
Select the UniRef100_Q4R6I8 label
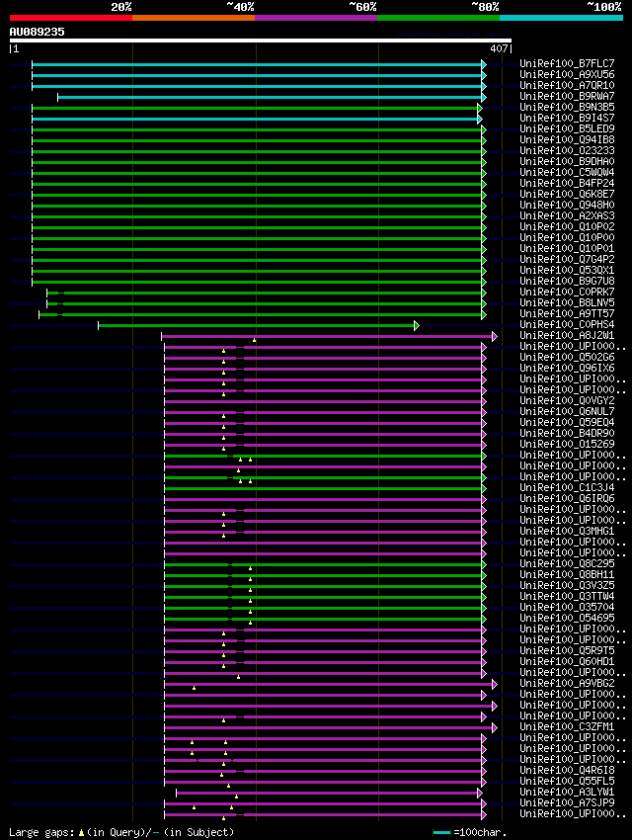click(567, 770)
